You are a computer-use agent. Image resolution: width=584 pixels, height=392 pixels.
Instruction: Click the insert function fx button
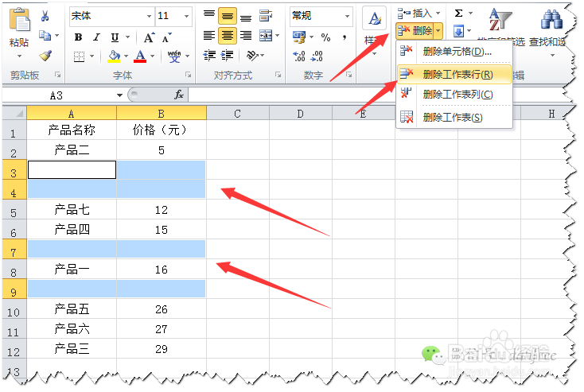[179, 95]
